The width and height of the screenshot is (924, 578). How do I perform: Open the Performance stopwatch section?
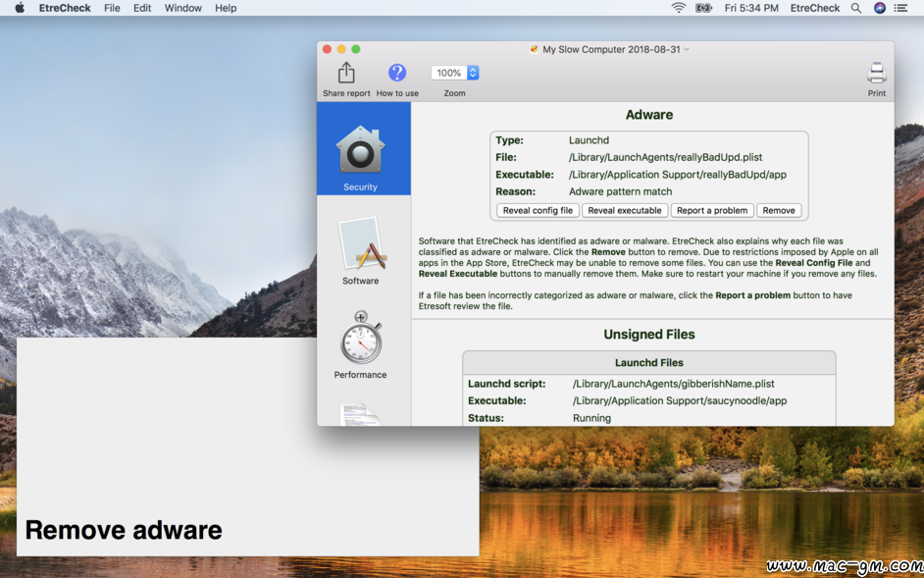[x=361, y=345]
